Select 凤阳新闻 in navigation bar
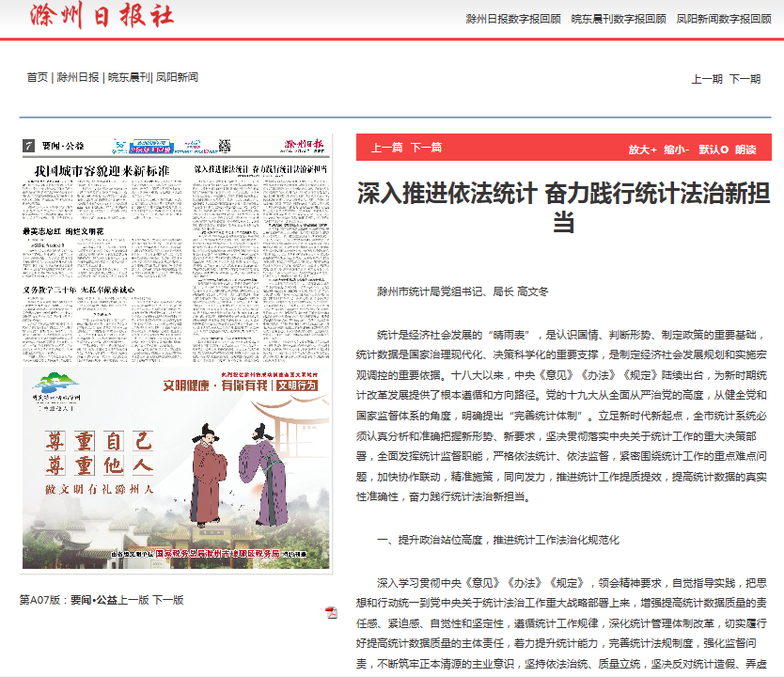Viewport: 784px width, 677px height. tap(177, 77)
